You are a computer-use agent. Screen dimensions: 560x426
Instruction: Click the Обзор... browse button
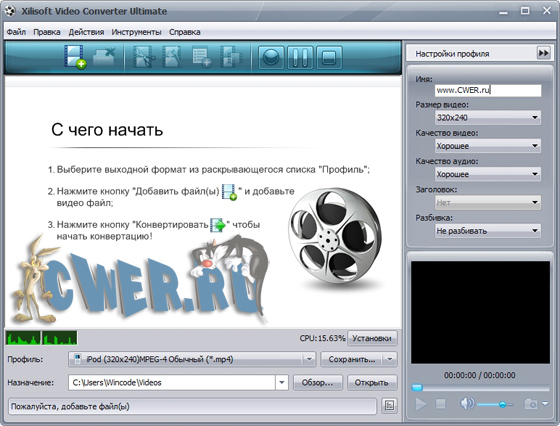(318, 383)
